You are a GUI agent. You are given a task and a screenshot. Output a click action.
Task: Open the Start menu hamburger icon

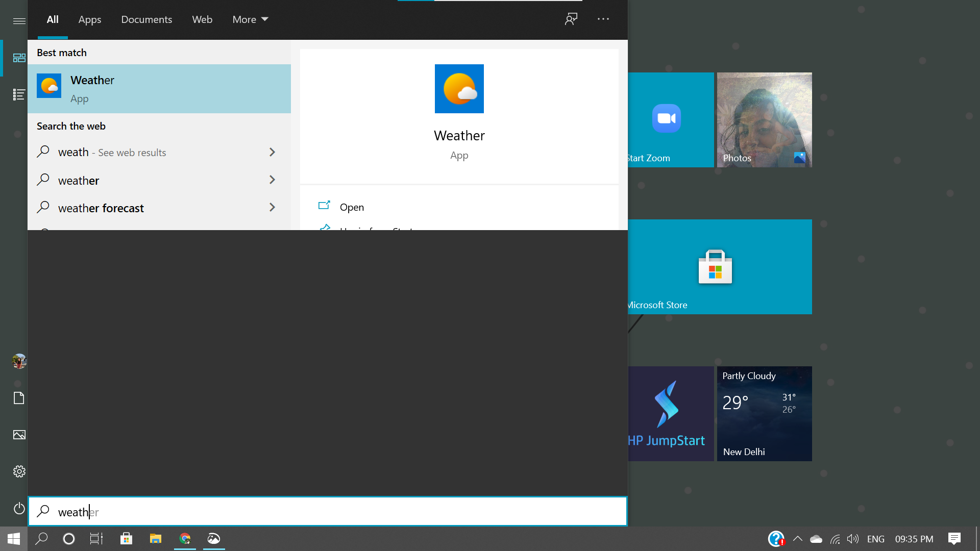coord(19,21)
